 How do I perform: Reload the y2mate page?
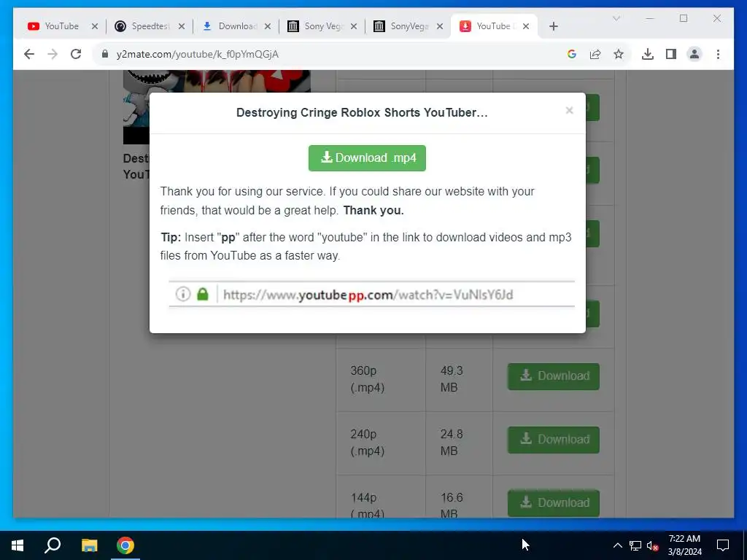pos(76,54)
